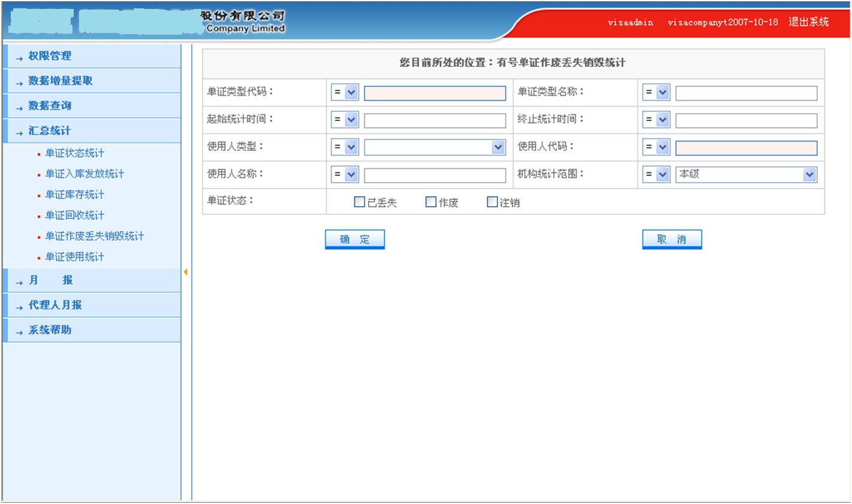Go to 单证使用统计
This screenshot has height=504, width=852.
coord(75,257)
